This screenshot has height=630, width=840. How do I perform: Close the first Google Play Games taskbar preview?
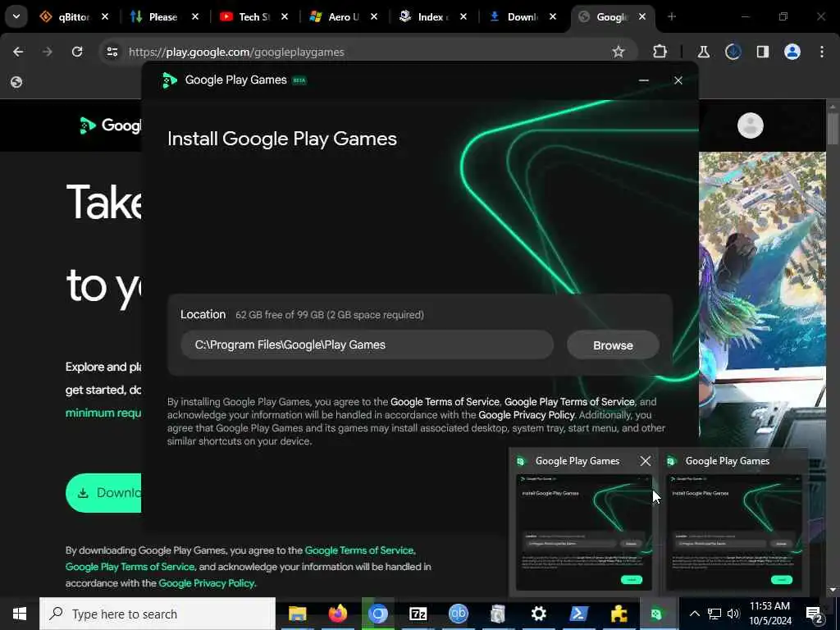point(646,461)
